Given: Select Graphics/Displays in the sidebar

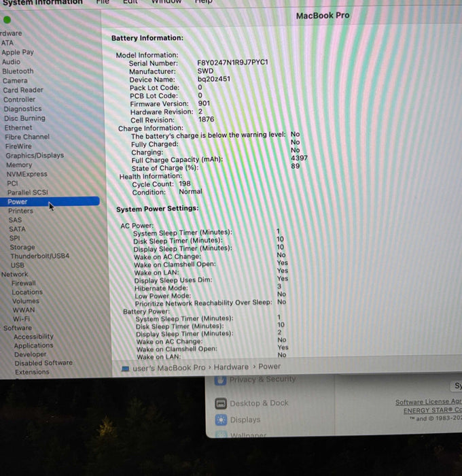Looking at the screenshot, I should click(x=35, y=156).
